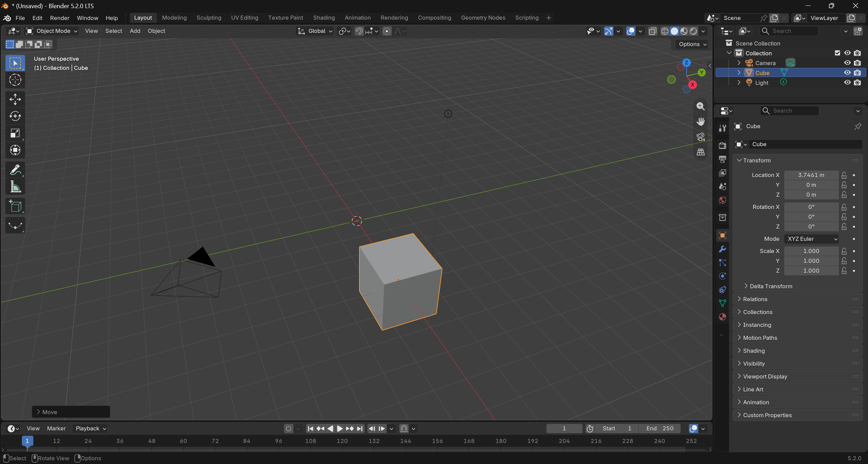
Task: Click the Z axis gizmo ball
Action: (x=687, y=63)
